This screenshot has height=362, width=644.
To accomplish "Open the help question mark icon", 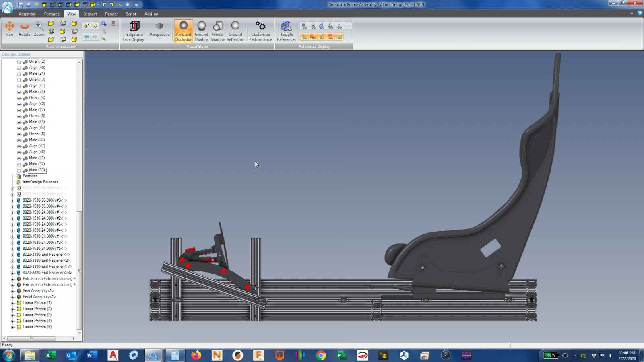I will click(x=640, y=14).
